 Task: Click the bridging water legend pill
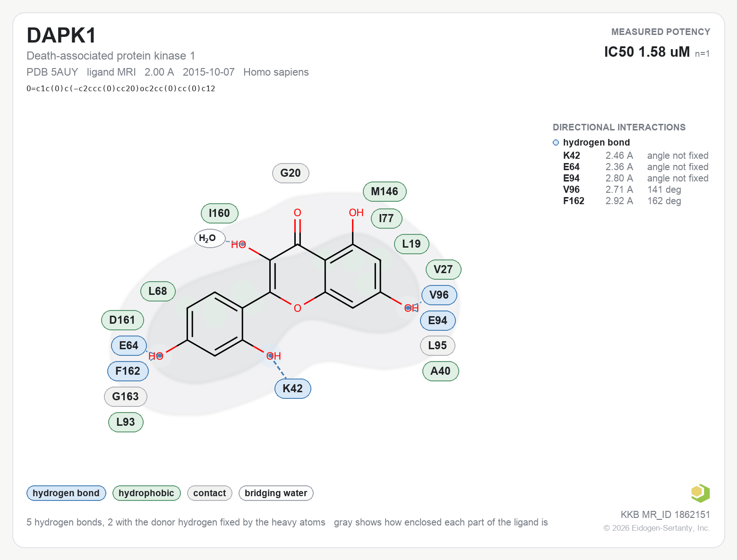click(x=276, y=493)
